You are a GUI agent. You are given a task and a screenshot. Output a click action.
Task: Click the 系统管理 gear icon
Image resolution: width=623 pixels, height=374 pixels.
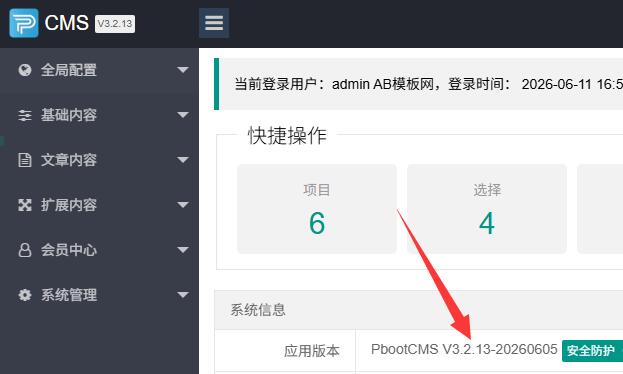25,295
